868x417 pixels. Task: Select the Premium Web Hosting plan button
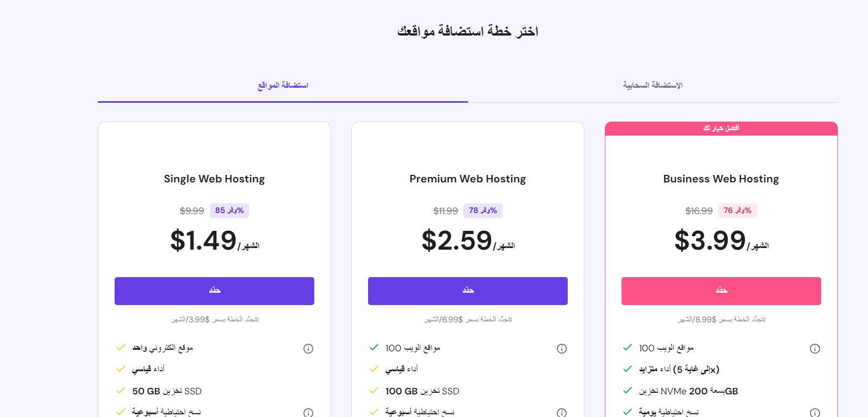468,291
